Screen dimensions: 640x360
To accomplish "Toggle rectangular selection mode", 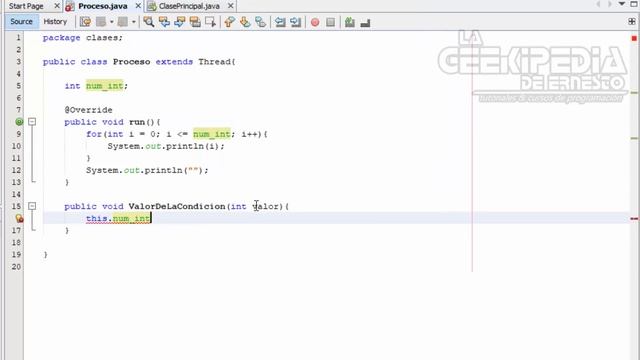I will click(x=211, y=22).
